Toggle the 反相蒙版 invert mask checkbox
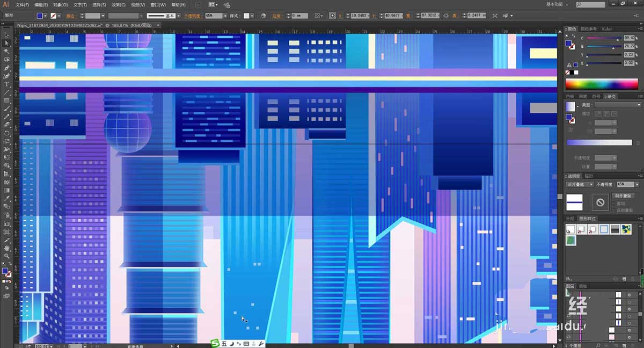This screenshot has width=644, height=348. (614, 210)
